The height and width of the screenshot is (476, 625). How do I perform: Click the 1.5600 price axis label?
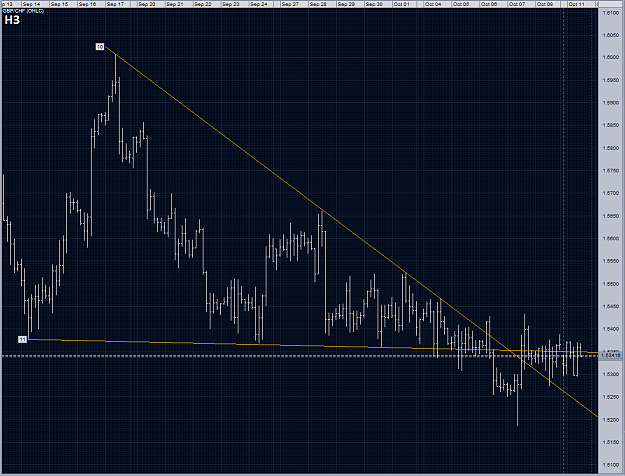tap(610, 239)
